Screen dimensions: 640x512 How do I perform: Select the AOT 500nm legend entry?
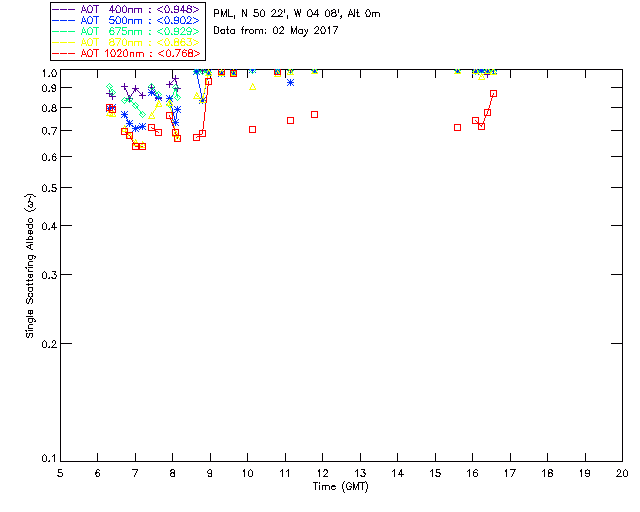[127, 20]
